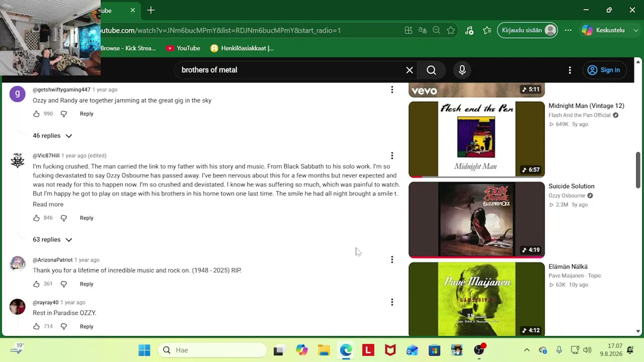
Task: Open Task View on the taskbar
Action: (278, 350)
